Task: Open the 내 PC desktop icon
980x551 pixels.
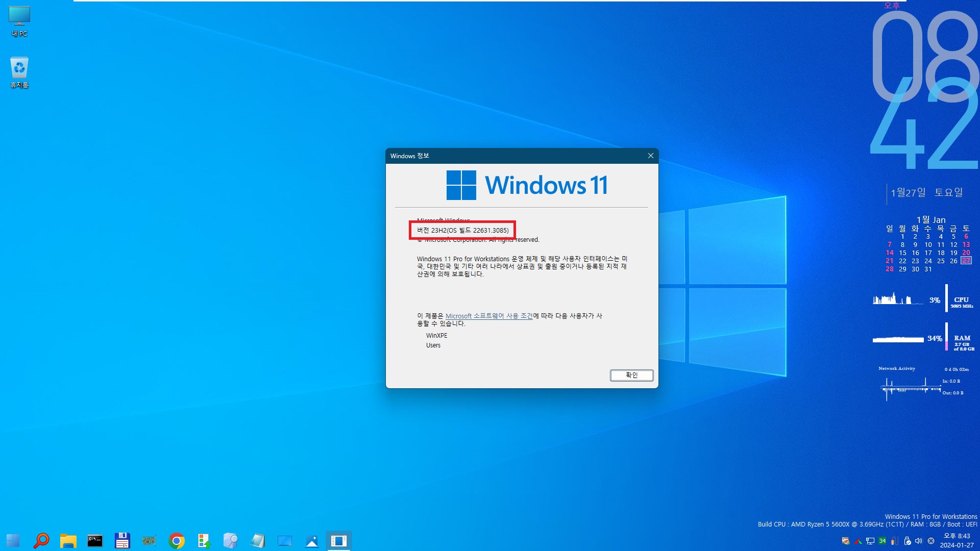Action: click(19, 22)
